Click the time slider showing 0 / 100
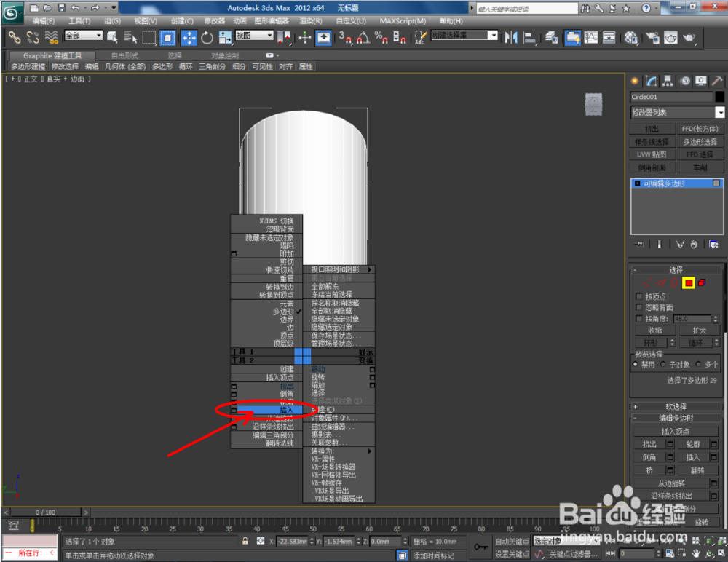 point(45,512)
